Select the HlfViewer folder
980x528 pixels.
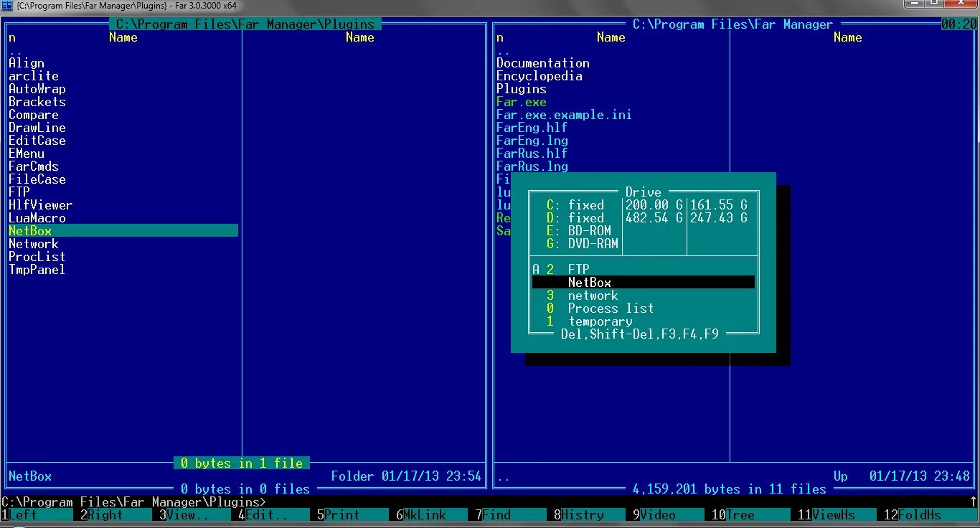[41, 205]
